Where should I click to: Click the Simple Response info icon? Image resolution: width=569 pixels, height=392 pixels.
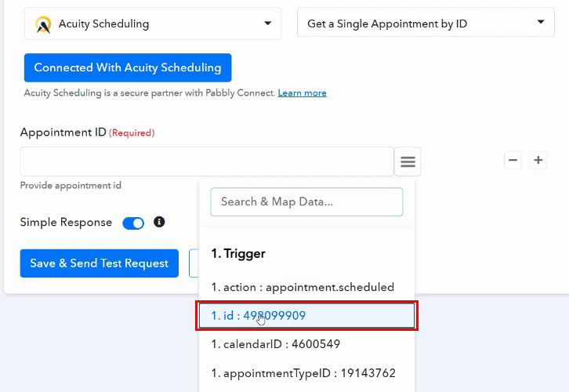[x=159, y=222]
